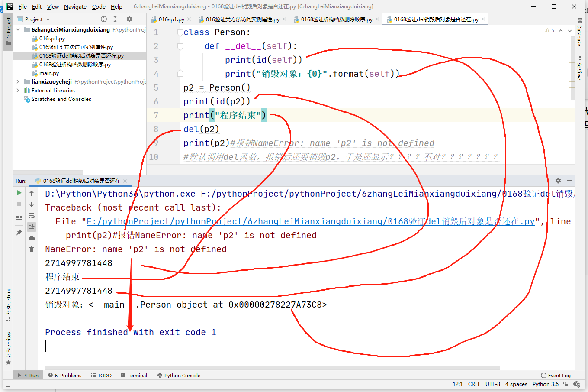Screen dimensions: 588x392
Task: Clear console output with the trash icon
Action: tap(32, 249)
